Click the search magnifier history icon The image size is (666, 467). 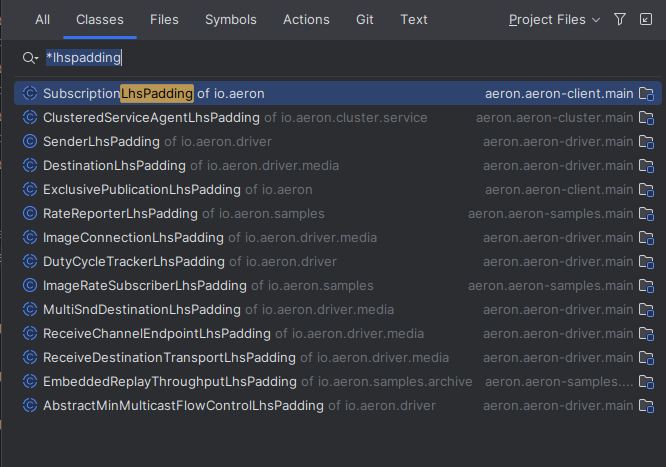click(30, 58)
